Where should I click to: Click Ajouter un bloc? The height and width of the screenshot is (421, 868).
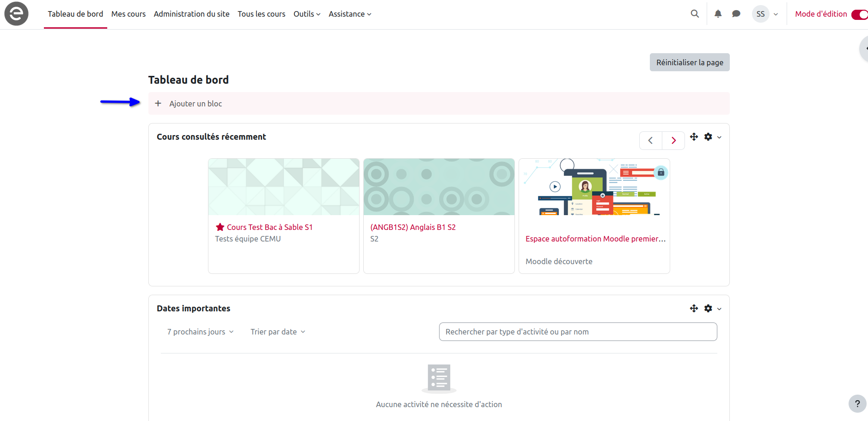196,104
